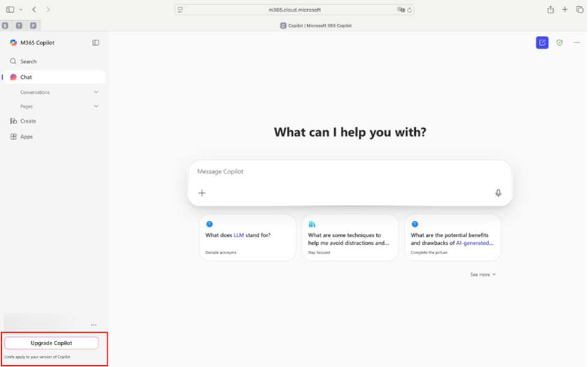Switch to the pinned S tab
Viewport: 588px width, 367px height.
(x=5, y=26)
